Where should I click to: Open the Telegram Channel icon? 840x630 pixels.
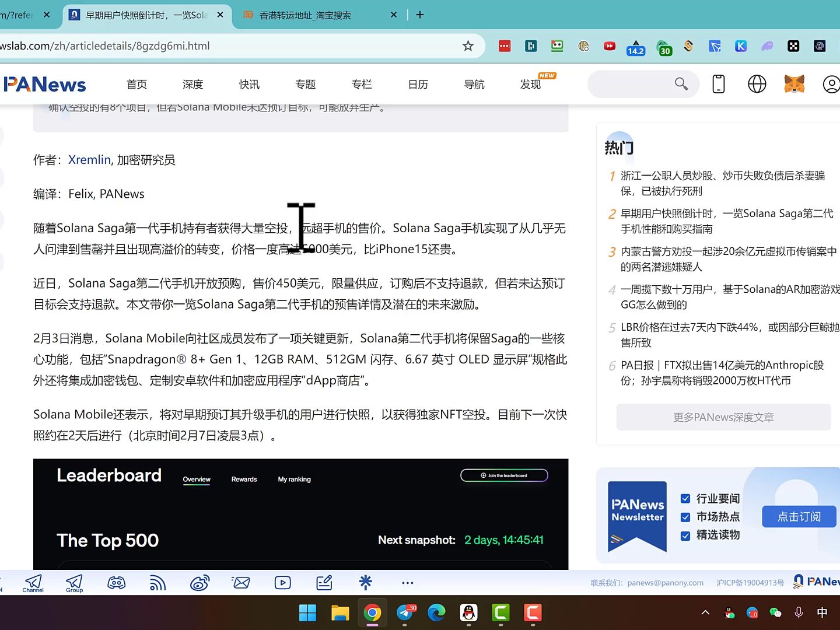click(x=33, y=583)
